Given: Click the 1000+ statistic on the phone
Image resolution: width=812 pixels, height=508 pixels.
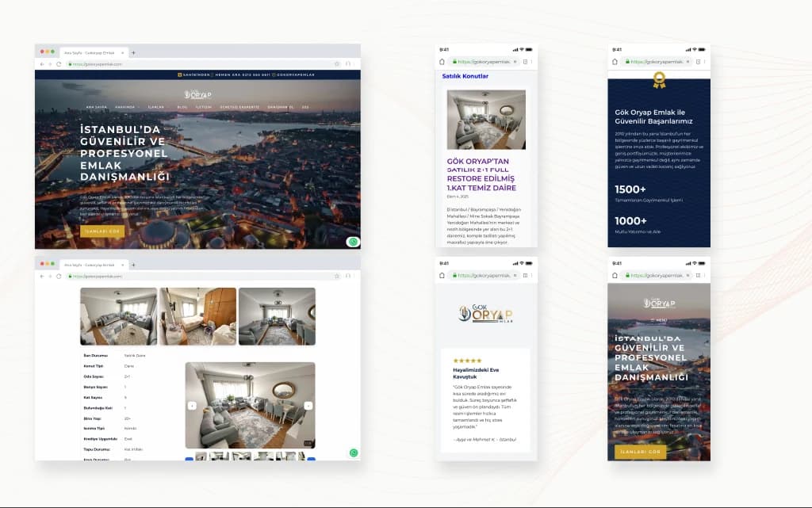Looking at the screenshot, I should click(630, 221).
